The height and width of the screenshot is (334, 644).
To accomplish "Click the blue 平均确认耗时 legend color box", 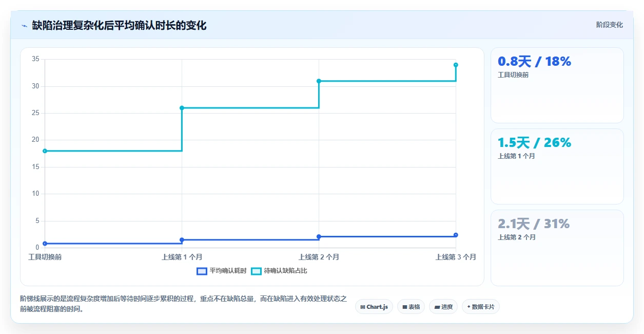I will (202, 271).
